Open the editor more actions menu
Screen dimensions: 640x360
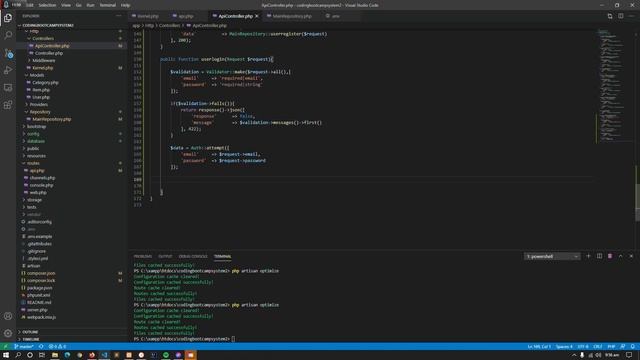[x=631, y=16]
